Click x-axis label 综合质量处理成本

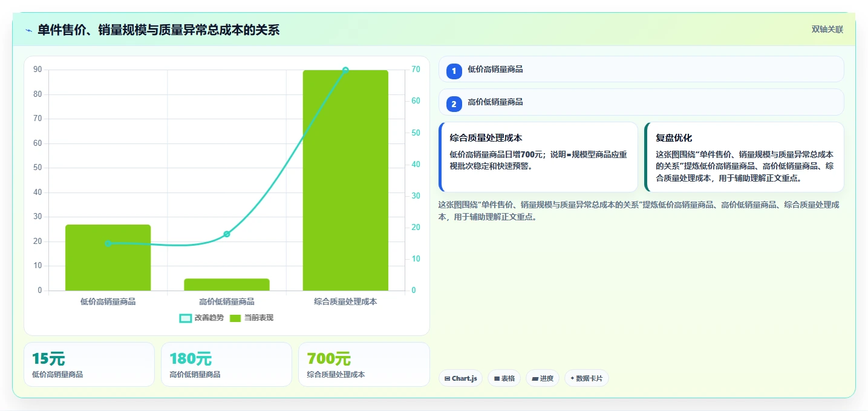(345, 301)
